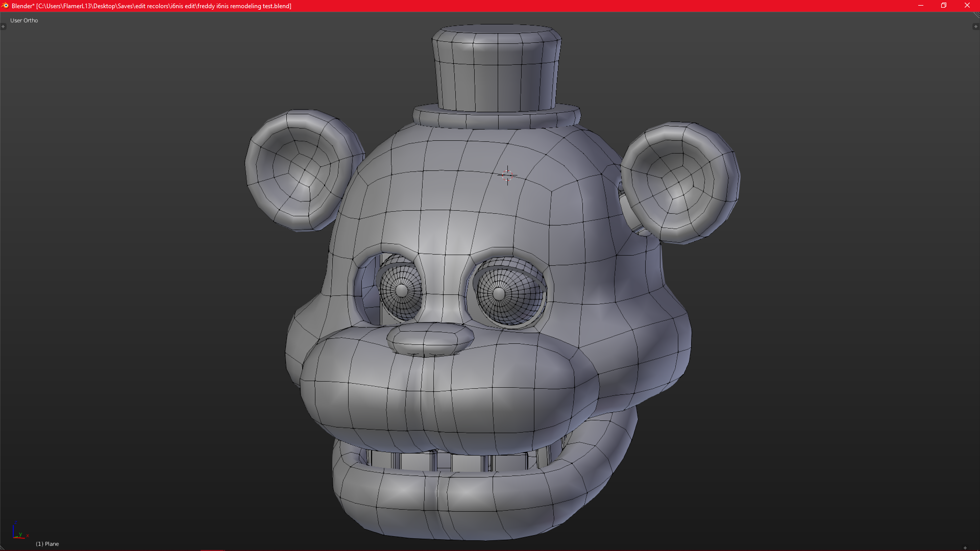Select the top hat on the model

click(497, 77)
